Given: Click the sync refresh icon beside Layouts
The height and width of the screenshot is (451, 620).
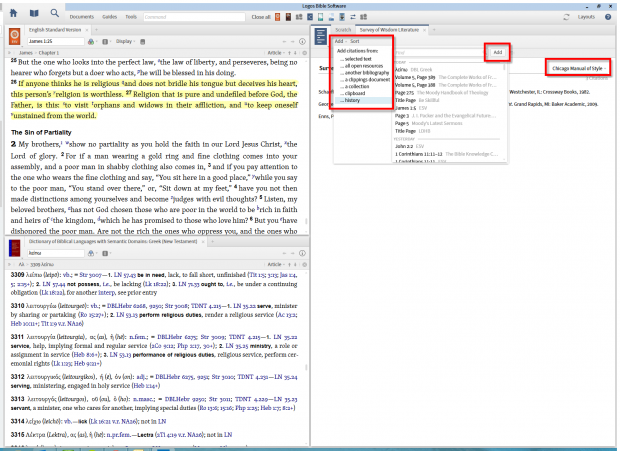Looking at the screenshot, I should (x=568, y=17).
